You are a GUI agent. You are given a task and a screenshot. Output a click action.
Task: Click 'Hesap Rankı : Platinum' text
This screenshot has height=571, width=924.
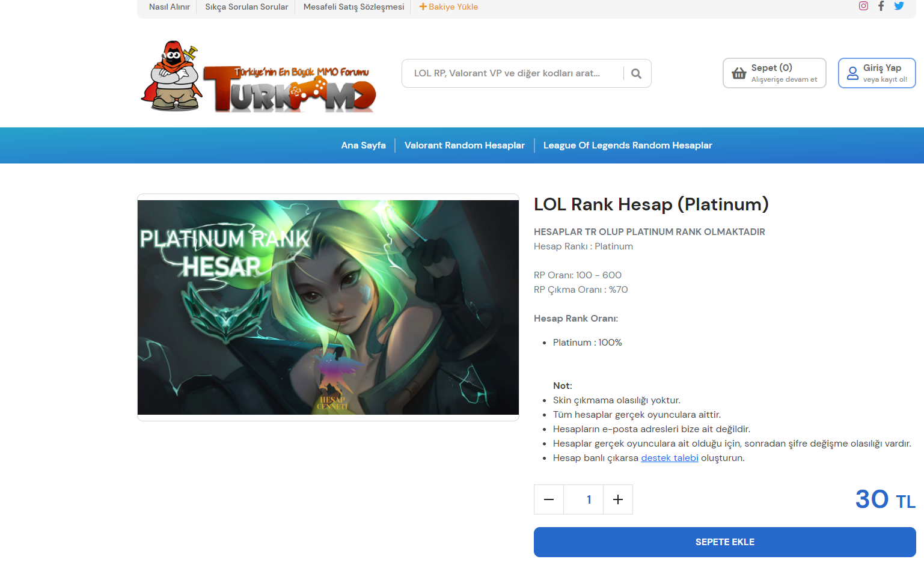[x=583, y=246]
